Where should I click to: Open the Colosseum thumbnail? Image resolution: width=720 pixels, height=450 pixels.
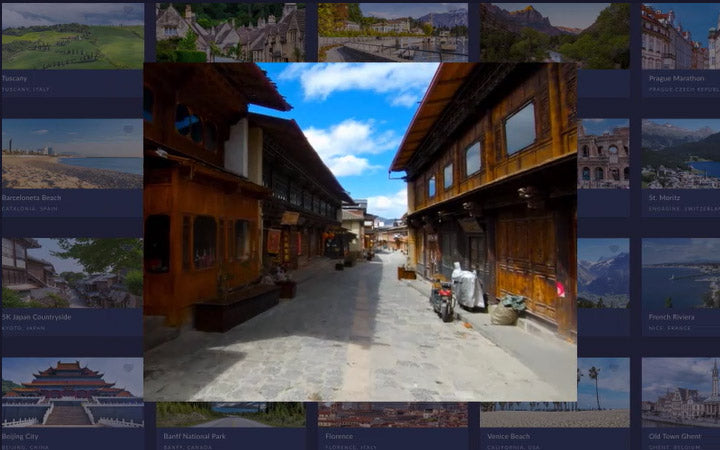603,154
